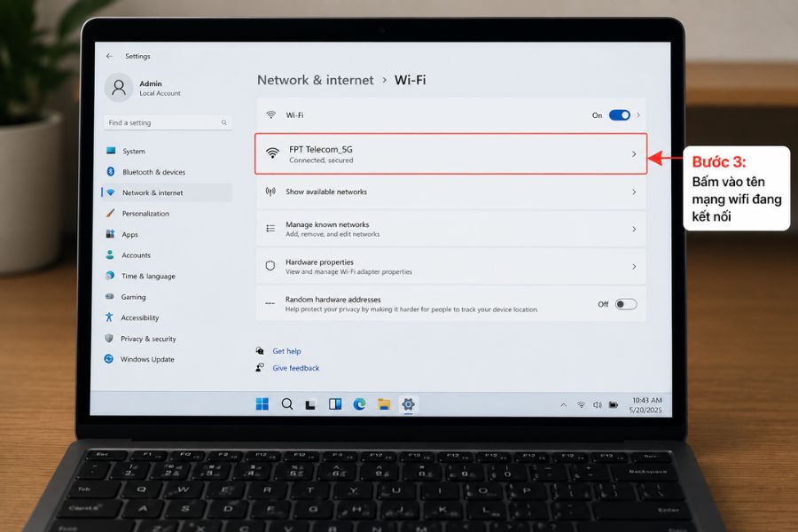Click the back arrow in Settings header
798x532 pixels.
coord(109,56)
